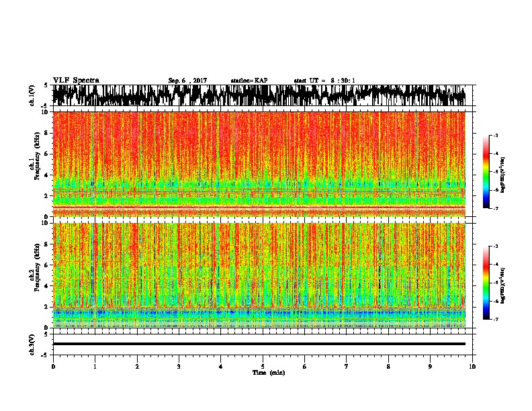Click the "-5" tick on ch.3(V) axis
Image resolution: width=532 pixels, height=411 pixels.
click(x=44, y=355)
